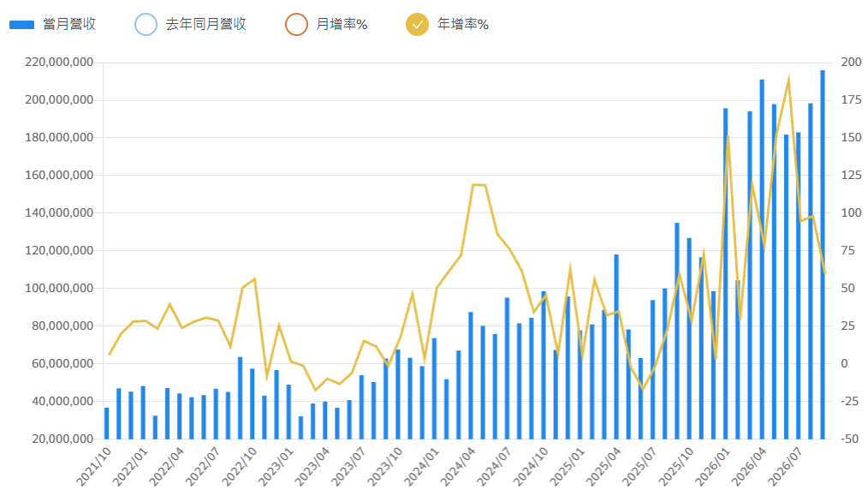Select the tallest last blue bar
Image resolution: width=868 pixels, height=496 pixels.
click(x=823, y=254)
